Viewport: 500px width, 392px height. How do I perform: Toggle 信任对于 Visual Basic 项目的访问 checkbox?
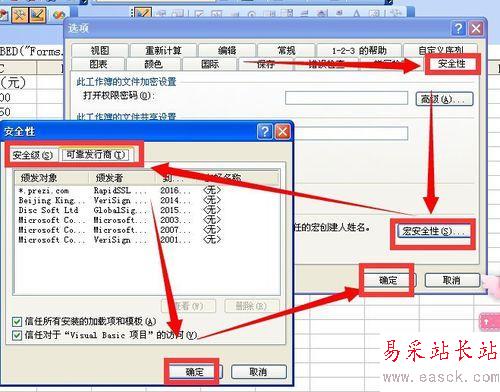[17, 335]
